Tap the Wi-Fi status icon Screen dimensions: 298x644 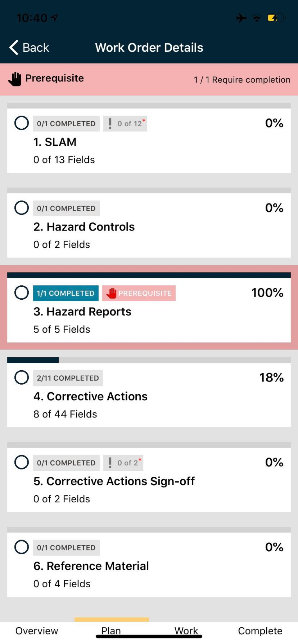tap(257, 19)
